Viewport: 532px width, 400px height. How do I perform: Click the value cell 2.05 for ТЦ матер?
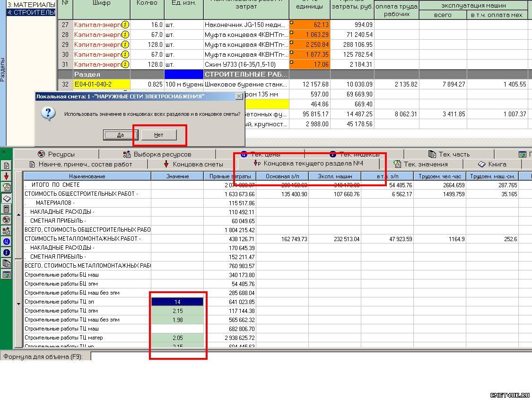click(177, 338)
